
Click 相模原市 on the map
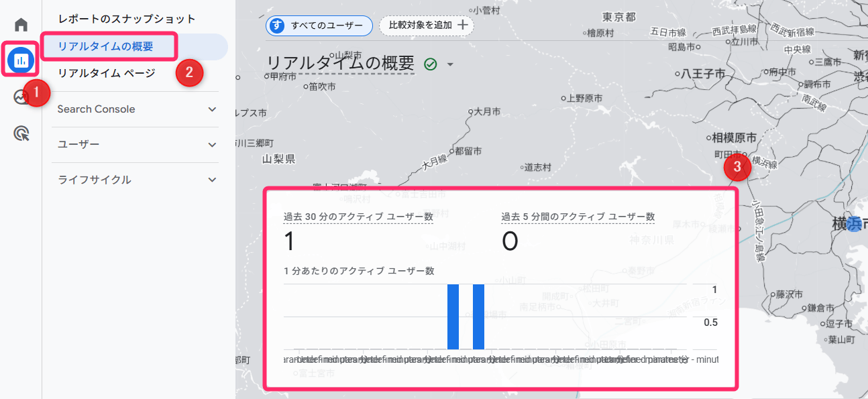click(734, 137)
